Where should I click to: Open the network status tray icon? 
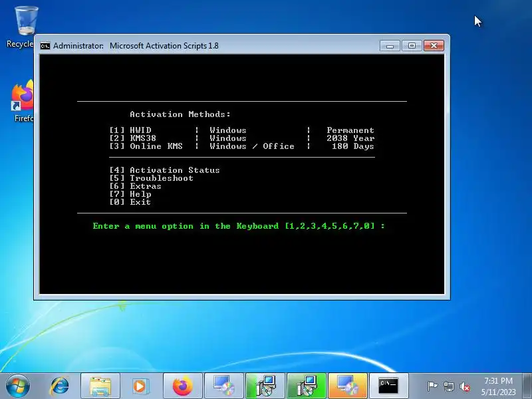point(448,386)
